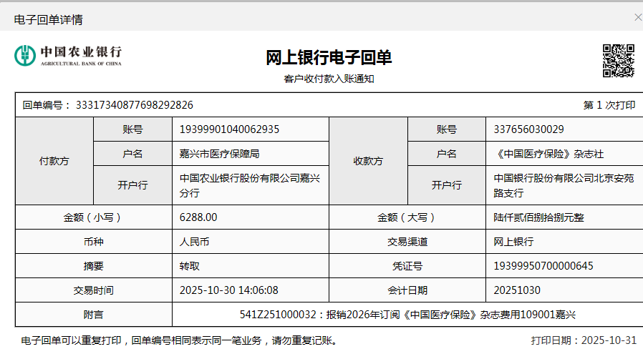Select voucher number 19399950700000645
The height and width of the screenshot is (364, 643).
543,266
